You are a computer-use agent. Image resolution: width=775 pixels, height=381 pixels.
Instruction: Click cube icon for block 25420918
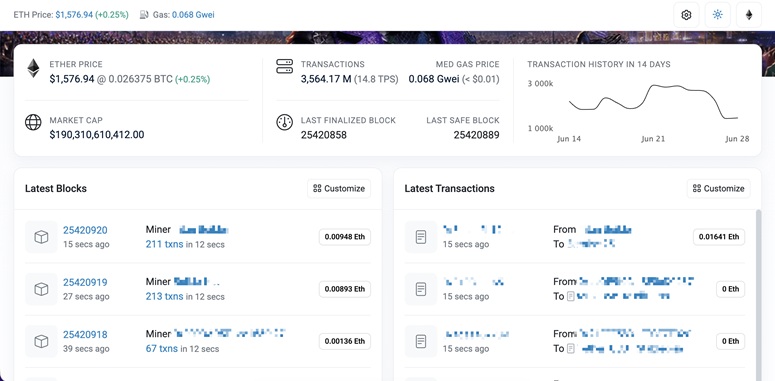pos(41,341)
